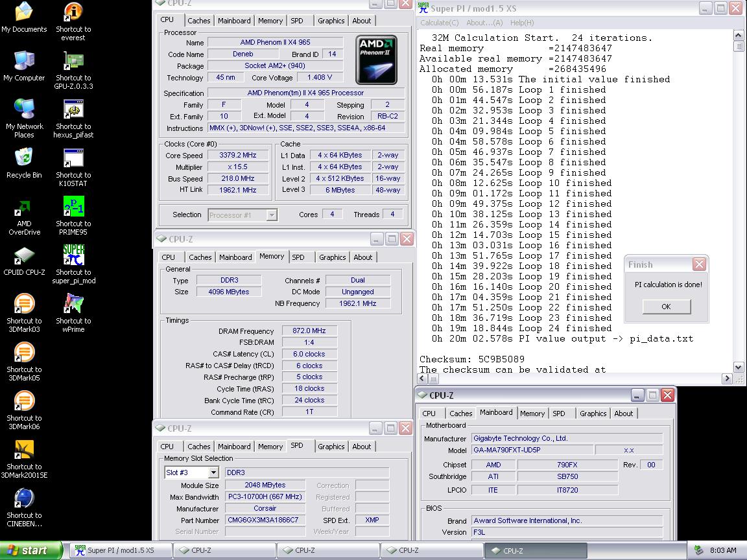Open the Calculate(C) menu in Super PI
This screenshot has height=560, width=747.
[x=439, y=23]
